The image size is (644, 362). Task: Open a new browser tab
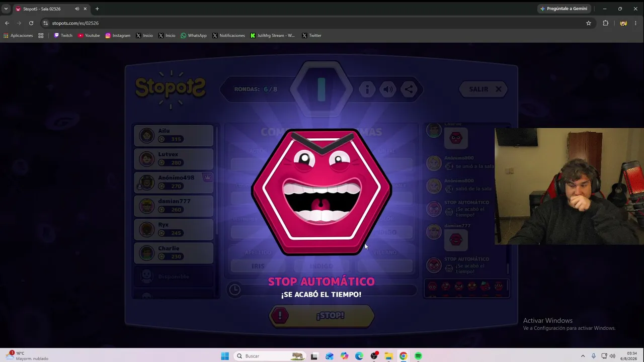coord(97,9)
